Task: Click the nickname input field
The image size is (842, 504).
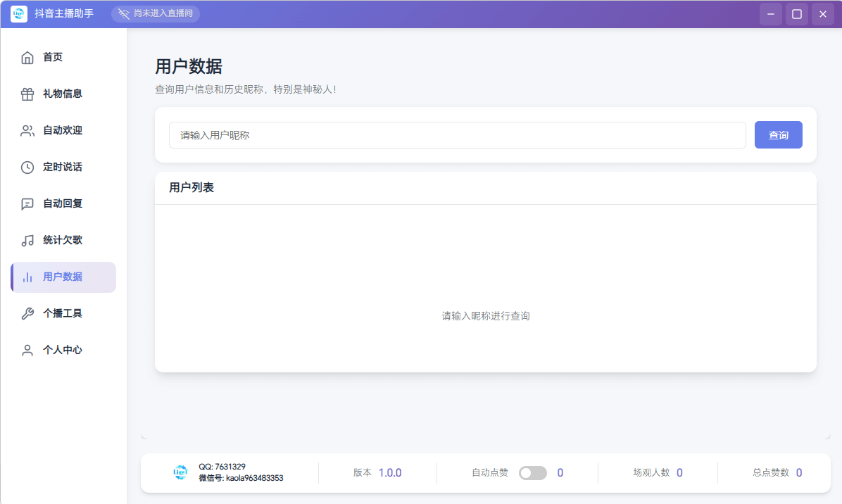Action: [x=458, y=134]
